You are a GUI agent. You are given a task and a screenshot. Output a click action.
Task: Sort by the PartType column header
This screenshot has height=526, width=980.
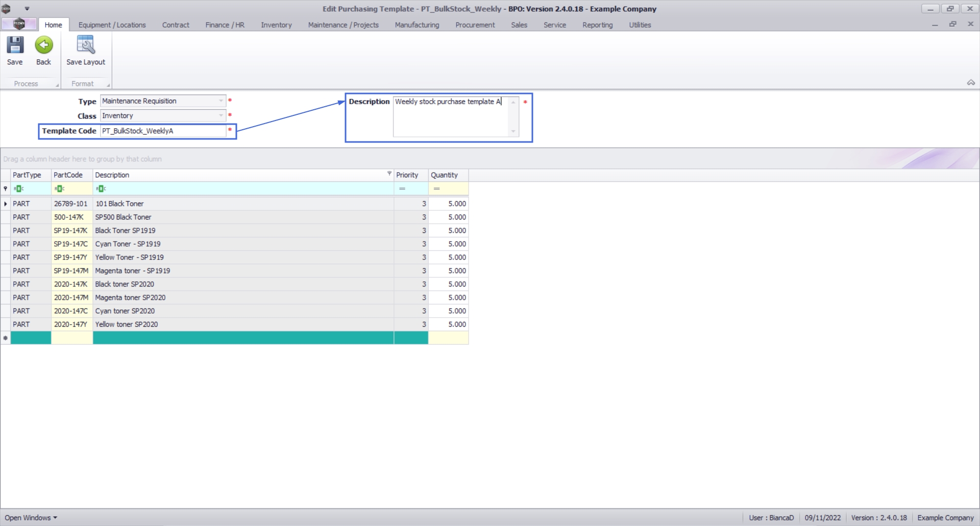click(x=31, y=175)
